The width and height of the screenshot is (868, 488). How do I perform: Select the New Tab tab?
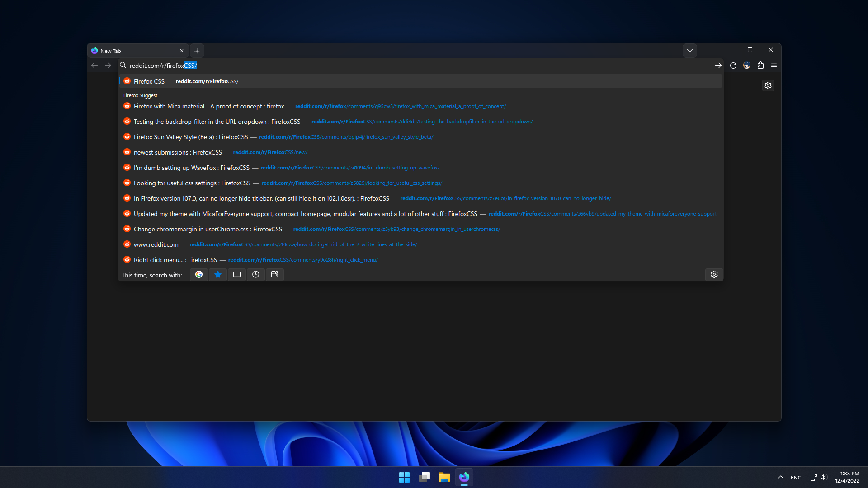pos(138,51)
